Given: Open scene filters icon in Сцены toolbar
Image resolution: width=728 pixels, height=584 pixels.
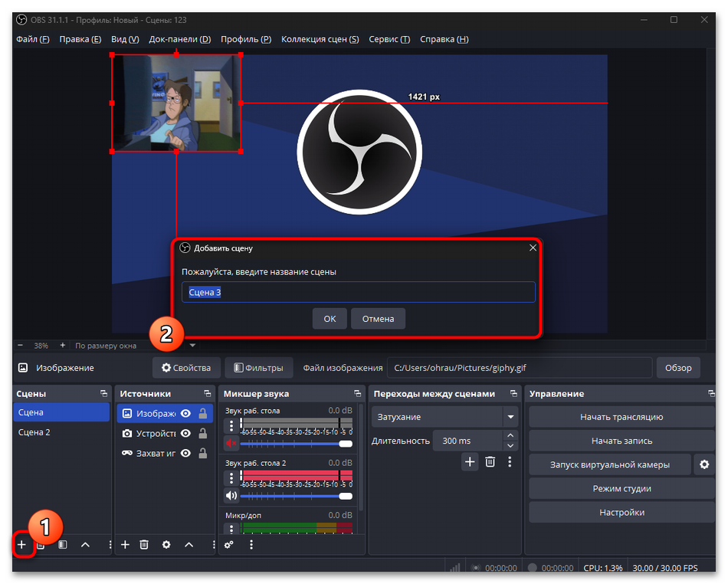Looking at the screenshot, I should click(x=63, y=545).
